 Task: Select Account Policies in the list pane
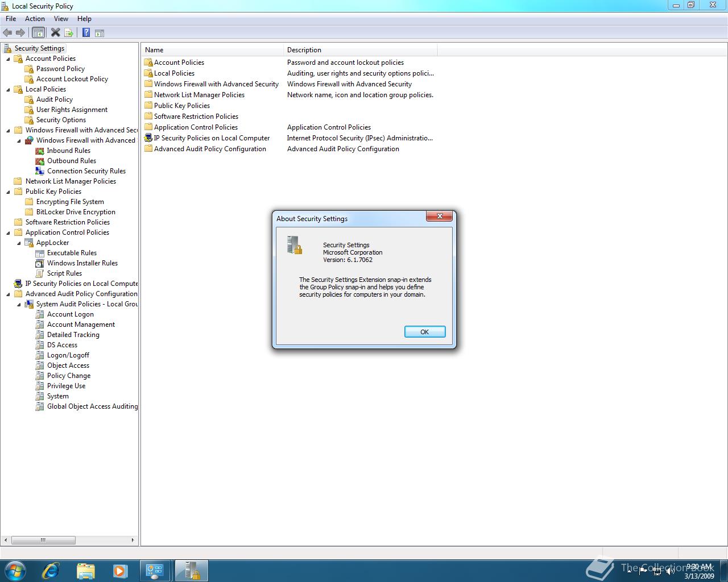point(179,63)
